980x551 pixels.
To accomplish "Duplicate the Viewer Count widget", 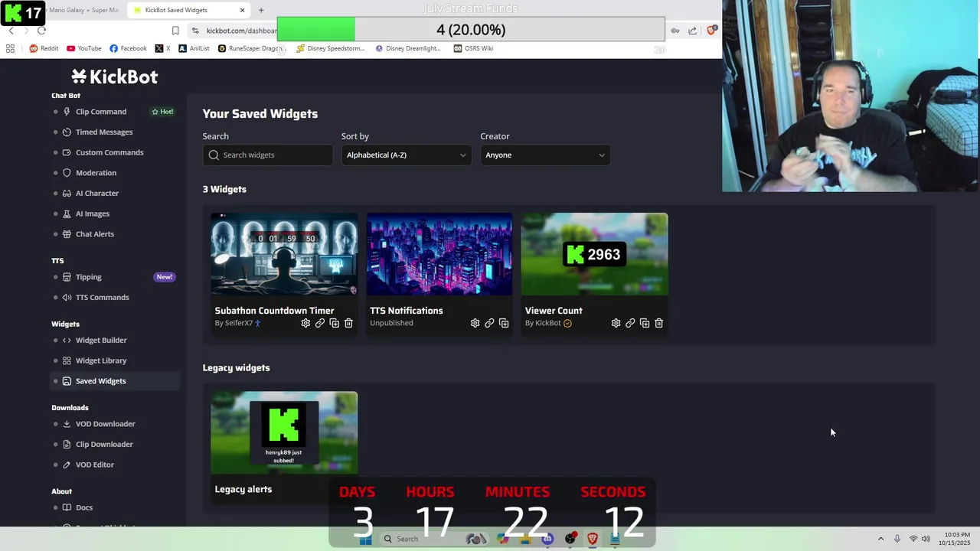I will (645, 323).
